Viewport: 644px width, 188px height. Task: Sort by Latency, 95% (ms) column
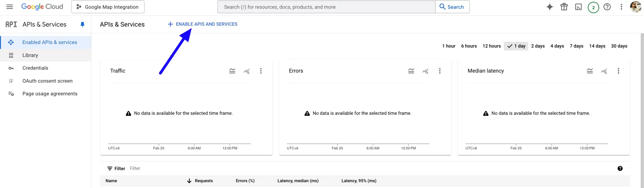point(359,181)
